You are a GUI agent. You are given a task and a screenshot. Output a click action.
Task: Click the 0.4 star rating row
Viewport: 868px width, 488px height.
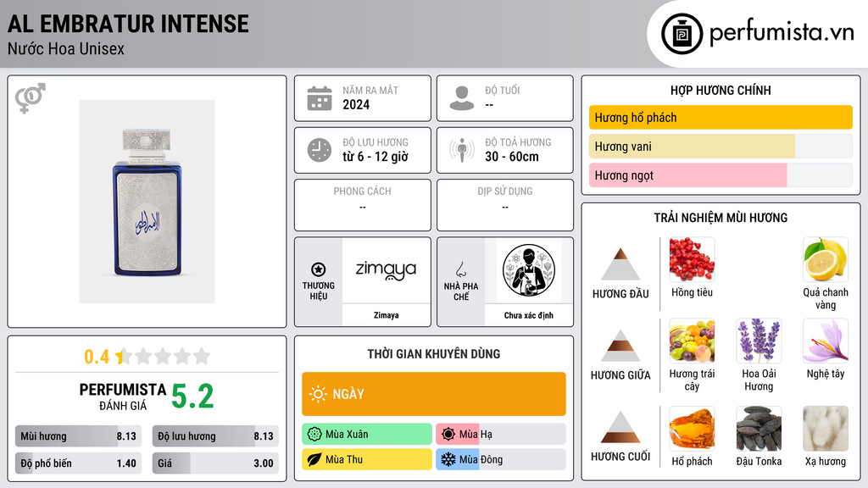coord(147,357)
